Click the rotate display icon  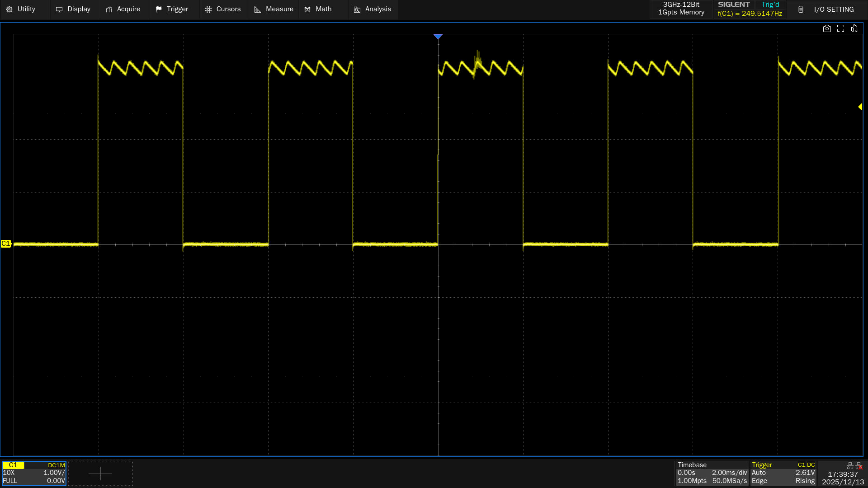click(x=854, y=28)
